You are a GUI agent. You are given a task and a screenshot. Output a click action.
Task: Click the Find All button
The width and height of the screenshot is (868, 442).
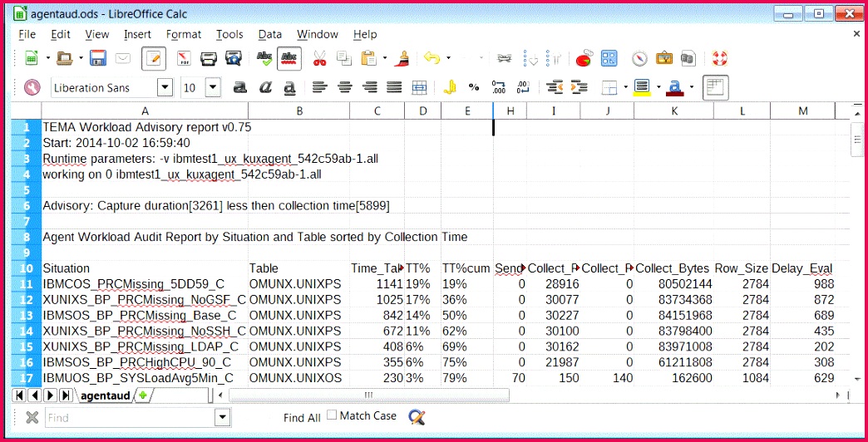point(302,418)
